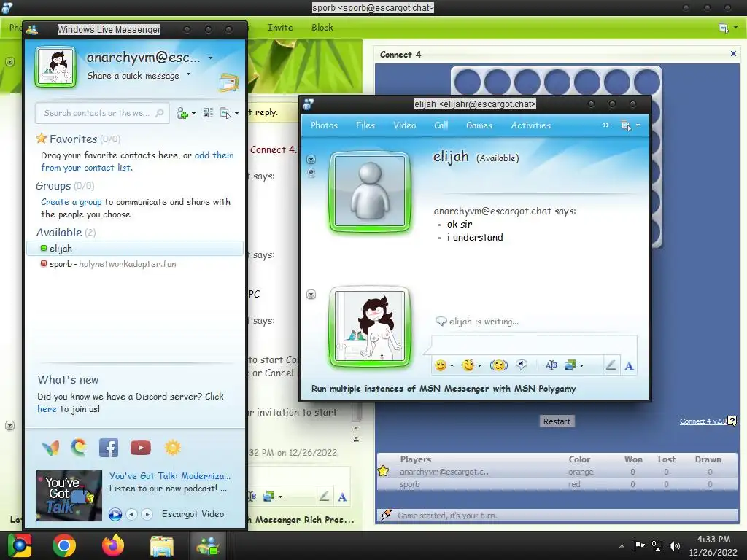Restart the Connect 4 game
The height and width of the screenshot is (560, 747).
557,421
